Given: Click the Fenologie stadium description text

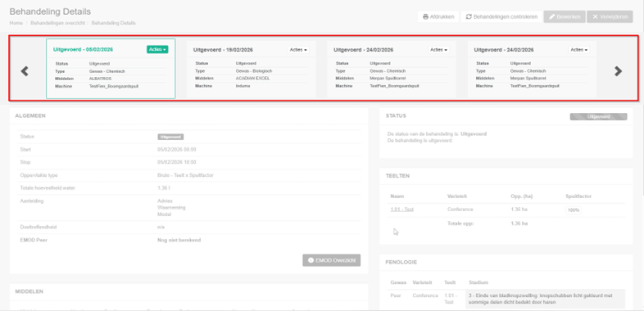Looking at the screenshot, I should [x=545, y=299].
